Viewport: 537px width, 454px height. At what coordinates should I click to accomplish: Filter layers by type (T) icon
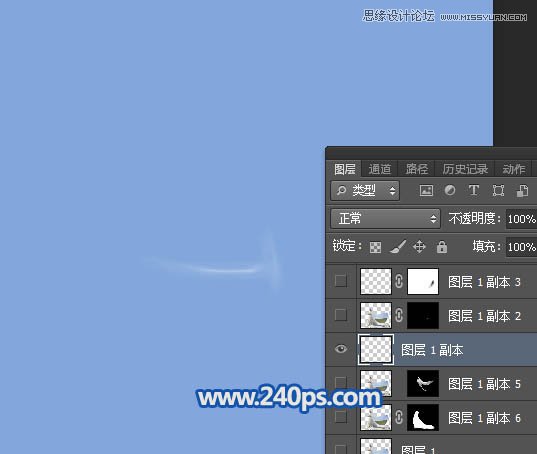[474, 190]
